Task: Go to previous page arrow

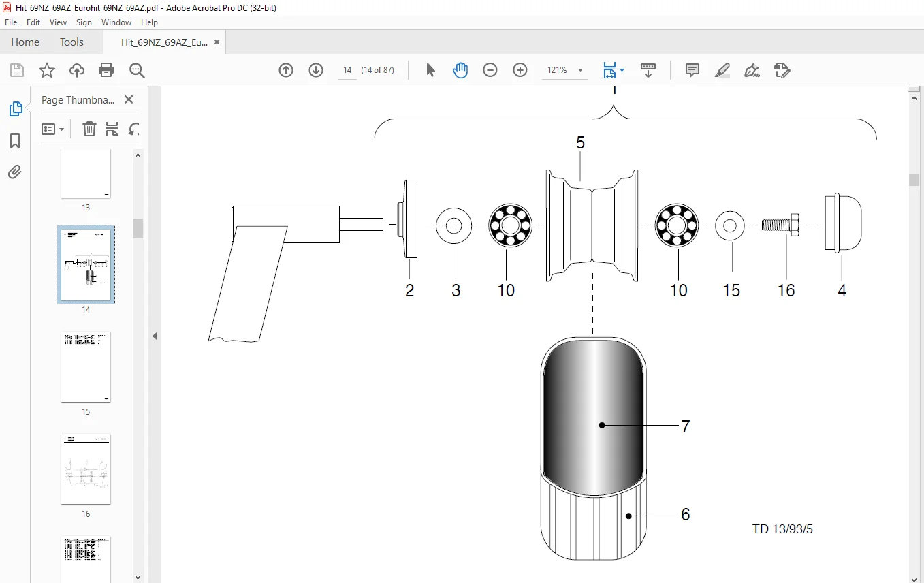Action: point(286,70)
